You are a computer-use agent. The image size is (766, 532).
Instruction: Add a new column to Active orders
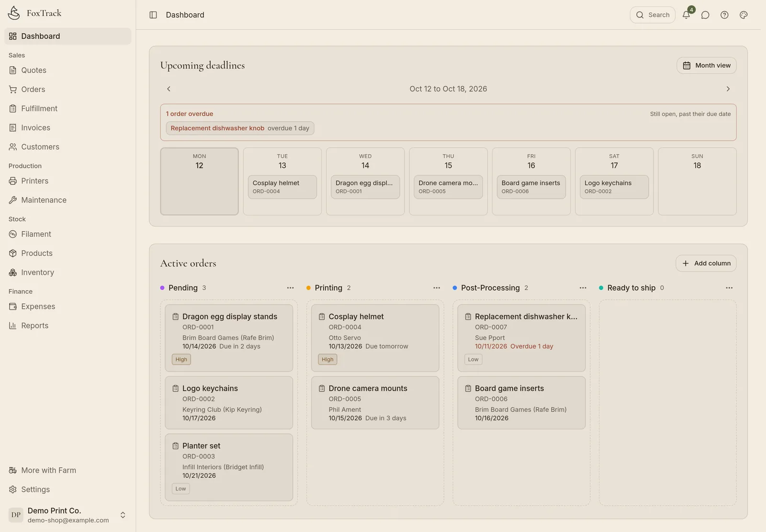coord(706,263)
